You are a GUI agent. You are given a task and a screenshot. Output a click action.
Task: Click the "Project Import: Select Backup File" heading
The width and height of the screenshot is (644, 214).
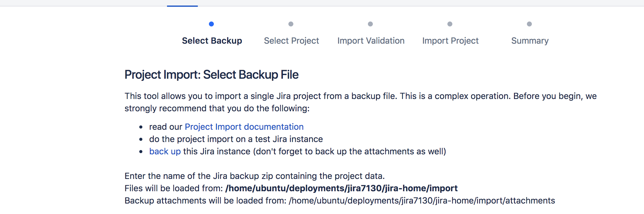click(x=211, y=75)
